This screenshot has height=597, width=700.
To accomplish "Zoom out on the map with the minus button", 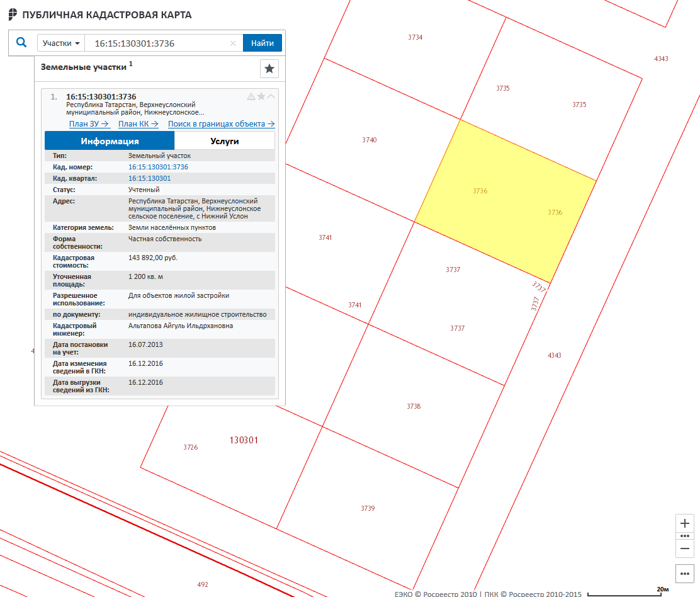I will [x=685, y=549].
